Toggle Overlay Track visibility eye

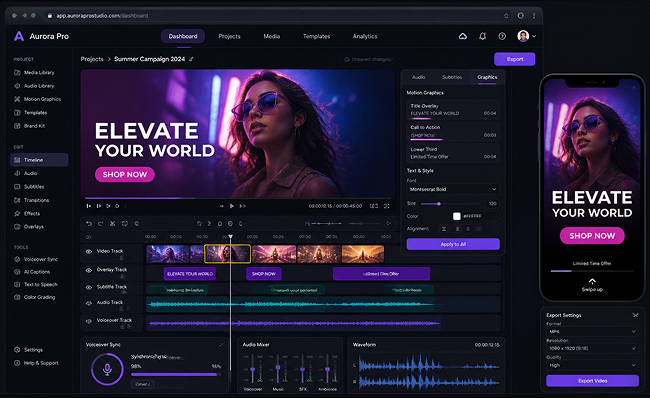coord(89,270)
